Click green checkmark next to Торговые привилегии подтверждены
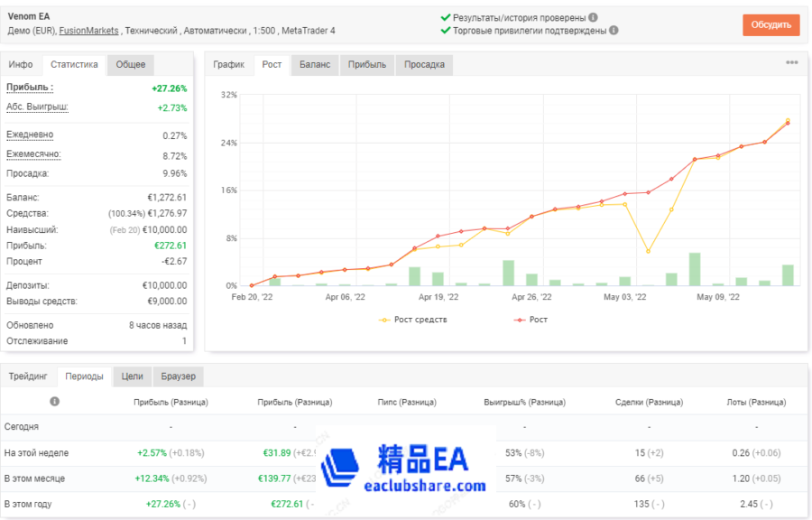 click(446, 30)
